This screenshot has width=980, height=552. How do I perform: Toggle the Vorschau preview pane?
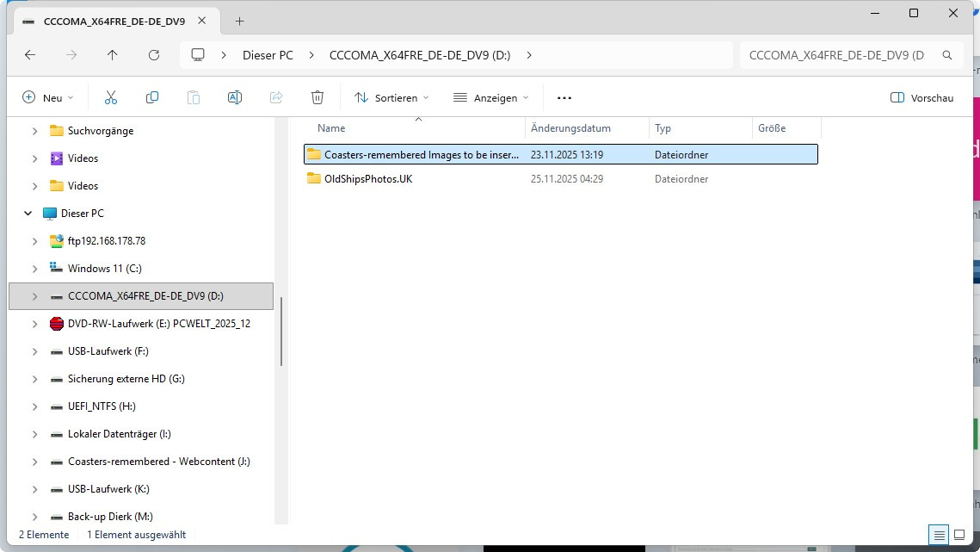click(x=921, y=97)
